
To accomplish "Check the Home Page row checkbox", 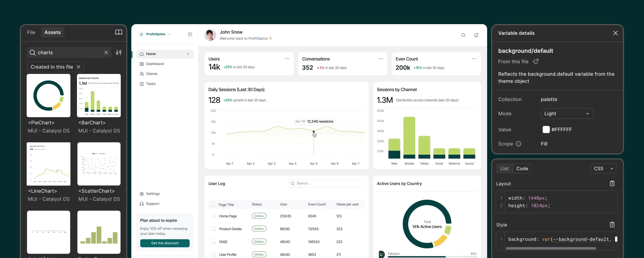I will pos(214,216).
